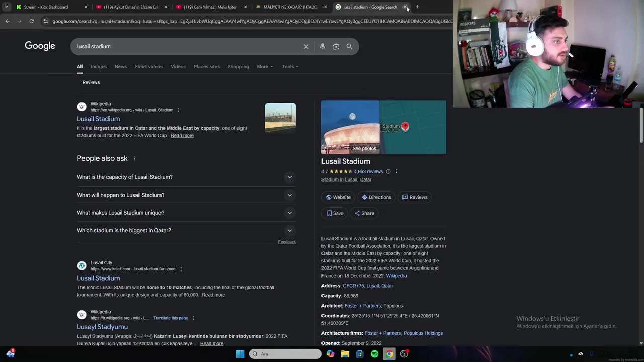
Task: Open the Tools dropdown
Action: [290, 67]
